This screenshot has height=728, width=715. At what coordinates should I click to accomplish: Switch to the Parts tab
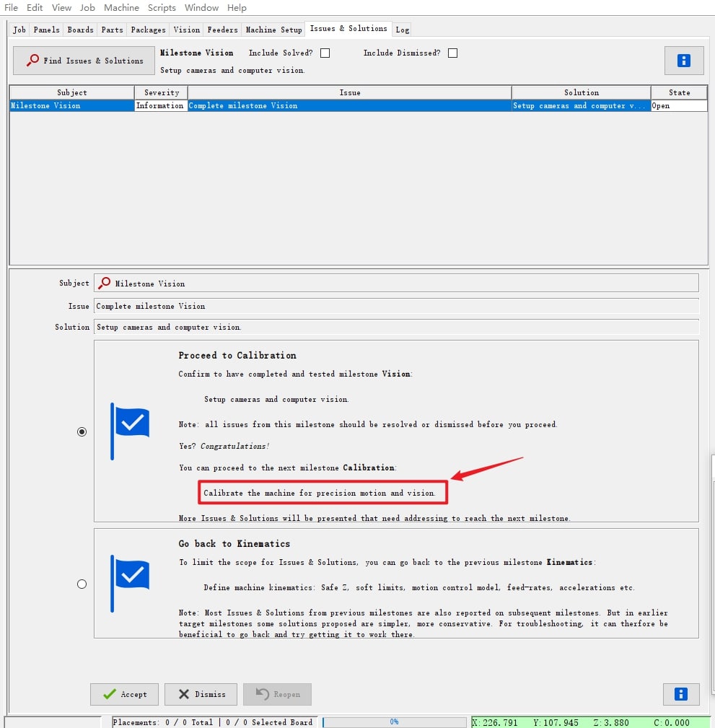pyautogui.click(x=113, y=30)
